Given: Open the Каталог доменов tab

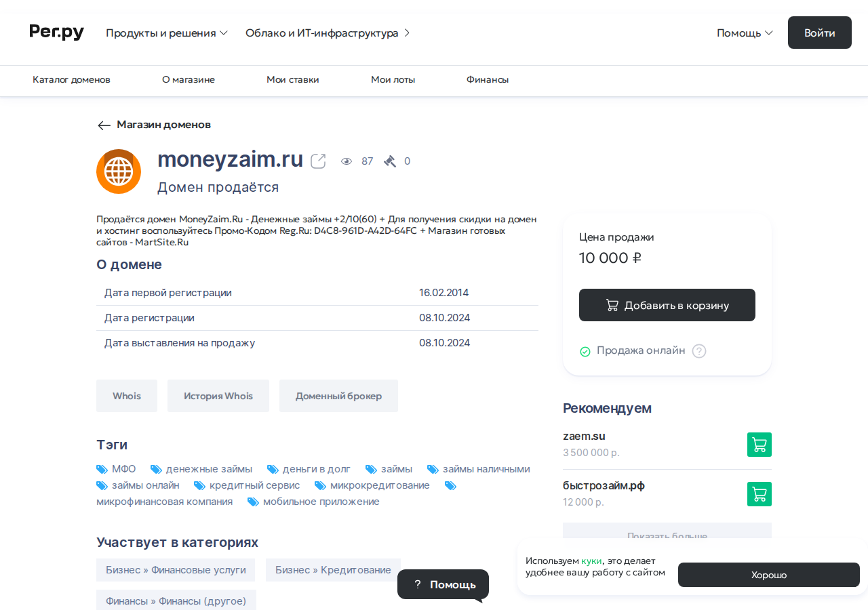Looking at the screenshot, I should [71, 80].
